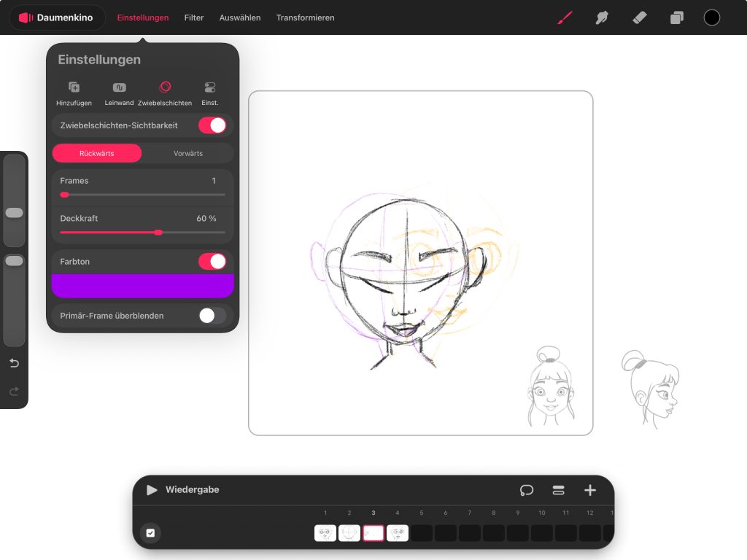This screenshot has width=747, height=560.
Task: Select the eraser tool
Action: click(639, 17)
